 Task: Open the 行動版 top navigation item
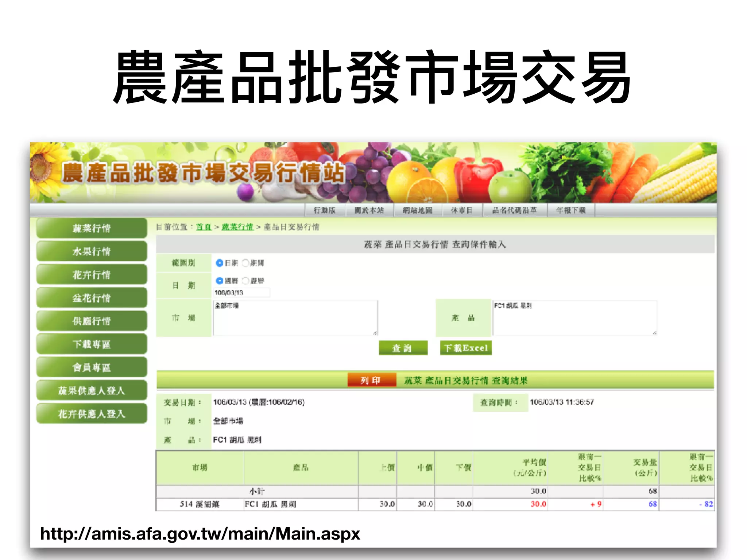pos(325,210)
